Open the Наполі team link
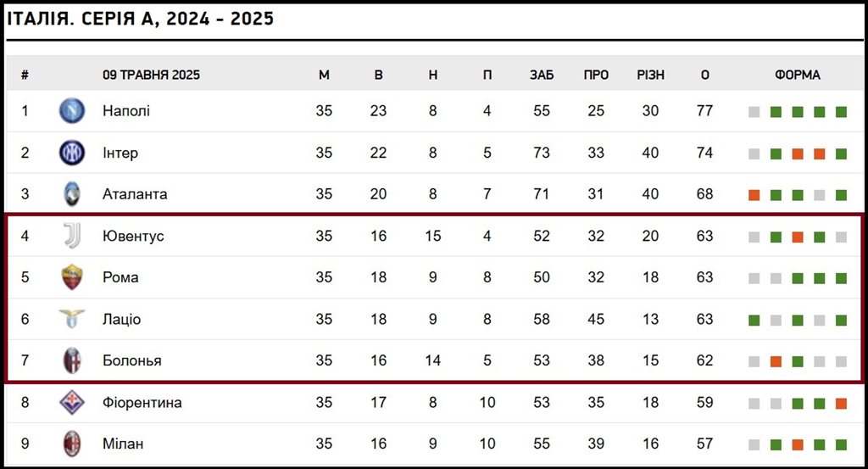The height and width of the screenshot is (469, 868). click(x=126, y=111)
